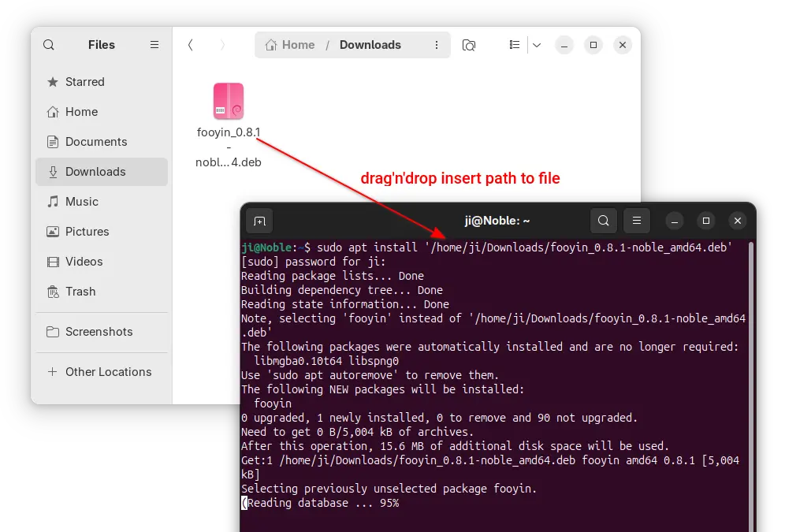
Task: Open Other Locations in the sidebar
Action: [x=102, y=372]
